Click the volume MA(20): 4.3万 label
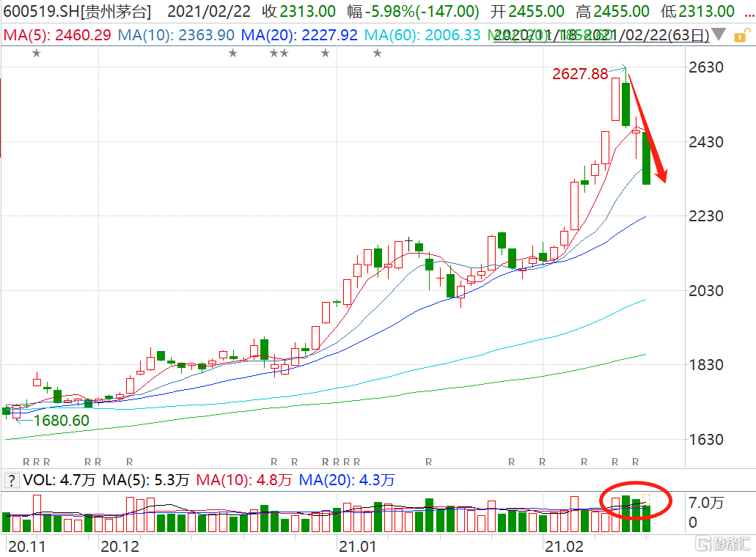756x557 pixels. click(347, 480)
